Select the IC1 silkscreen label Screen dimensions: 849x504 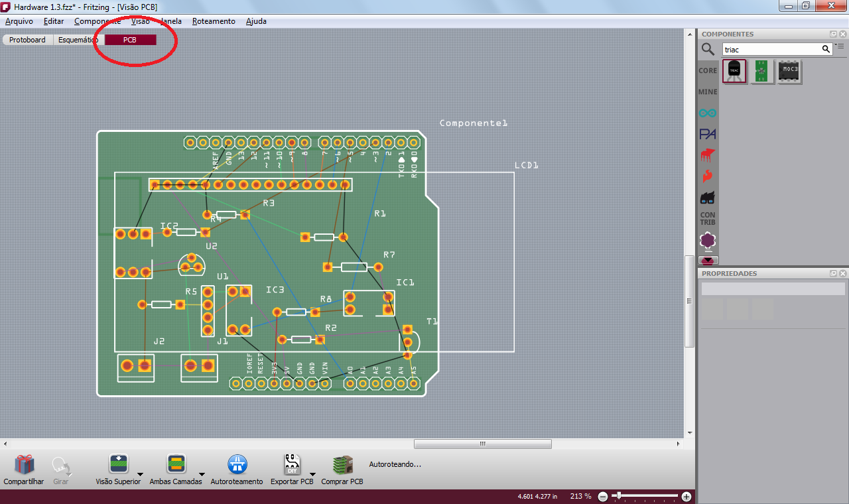click(405, 283)
